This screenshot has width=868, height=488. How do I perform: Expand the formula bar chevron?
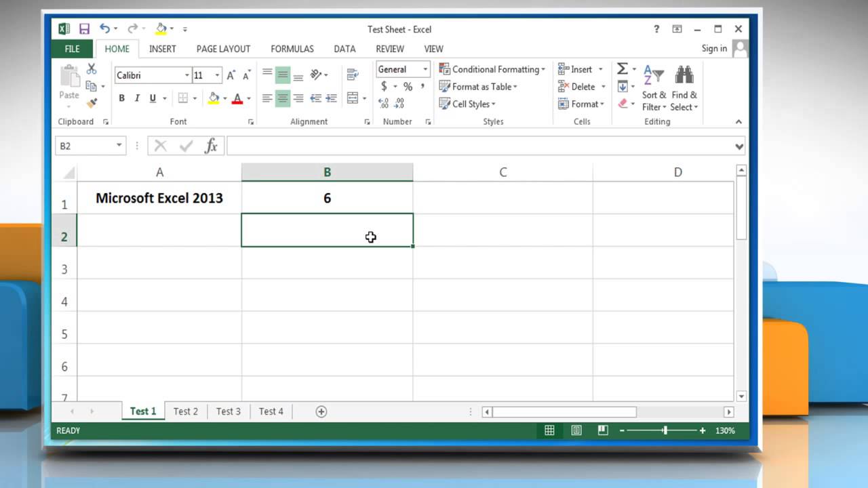pos(739,146)
